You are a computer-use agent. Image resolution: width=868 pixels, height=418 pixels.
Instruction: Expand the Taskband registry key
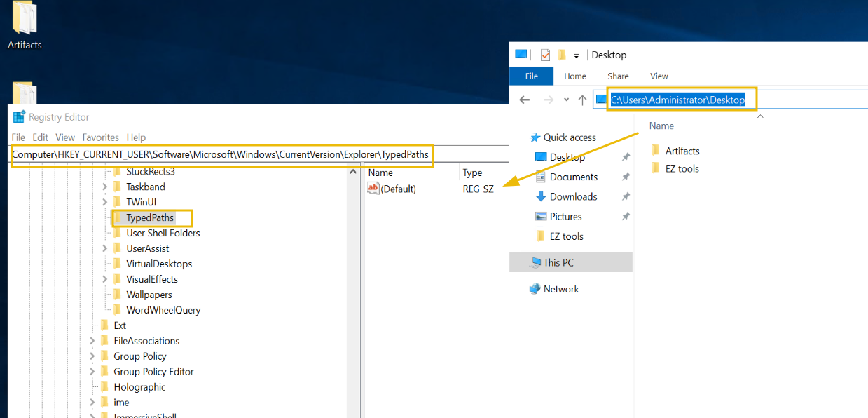105,187
